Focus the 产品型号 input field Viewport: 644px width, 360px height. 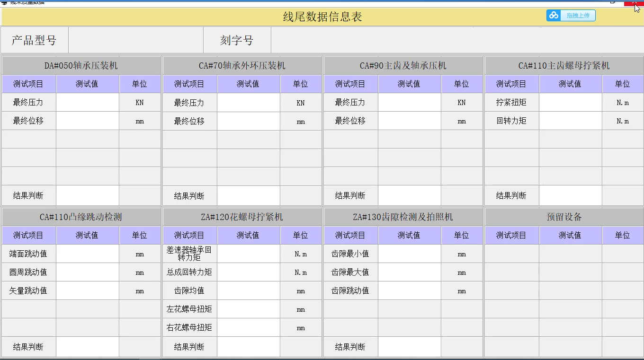pyautogui.click(x=136, y=40)
